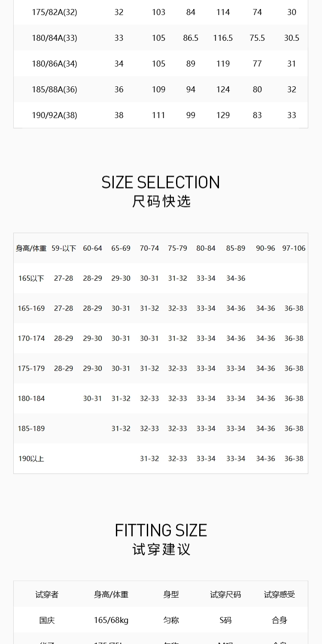The height and width of the screenshot is (644, 322).
Task: Click the 116.5 value in 180/84A(33) row
Action: [x=223, y=38]
